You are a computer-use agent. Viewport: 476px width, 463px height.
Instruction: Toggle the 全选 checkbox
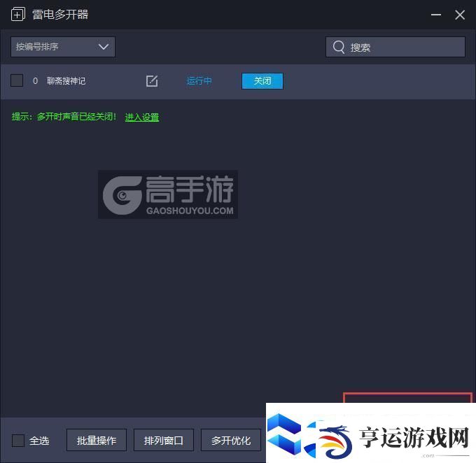pyautogui.click(x=18, y=440)
